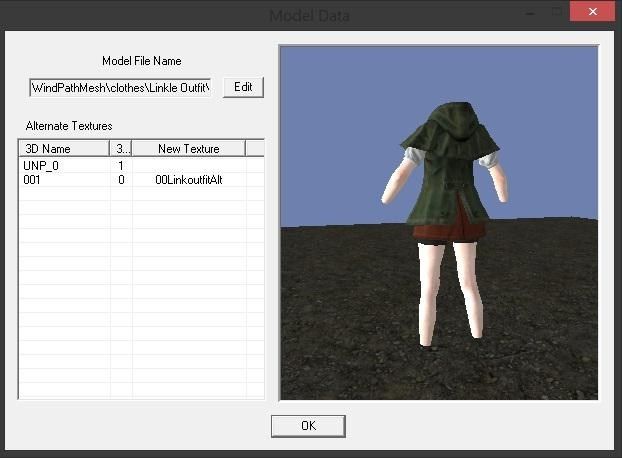Sort by the 3D Name column header
622x458 pixels.
pos(64,149)
